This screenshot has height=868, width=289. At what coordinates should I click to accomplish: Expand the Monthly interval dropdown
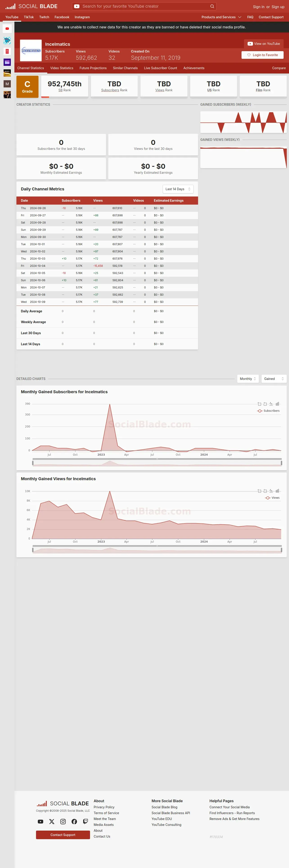pos(248,379)
